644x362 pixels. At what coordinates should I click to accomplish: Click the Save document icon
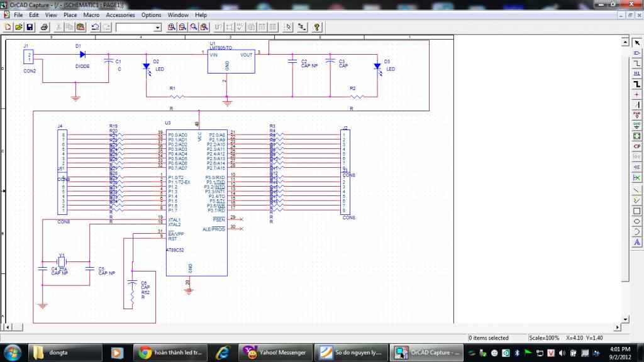pos(30,27)
